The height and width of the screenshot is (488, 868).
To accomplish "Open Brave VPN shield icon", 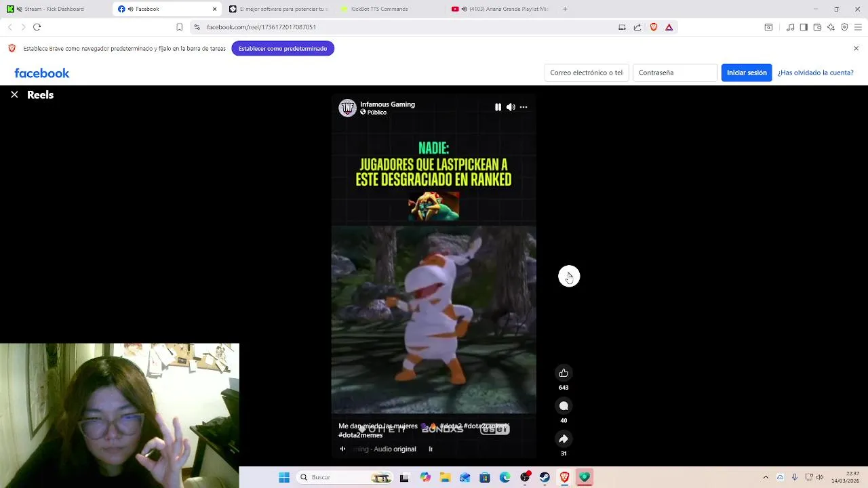I will [x=844, y=27].
